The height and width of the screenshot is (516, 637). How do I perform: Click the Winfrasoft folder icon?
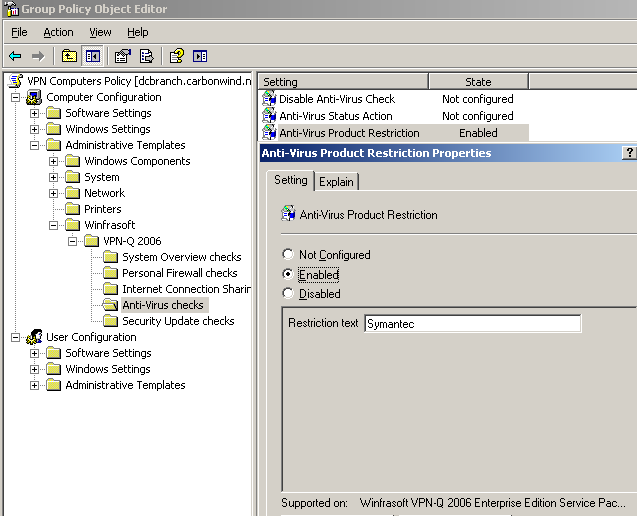pos(73,225)
